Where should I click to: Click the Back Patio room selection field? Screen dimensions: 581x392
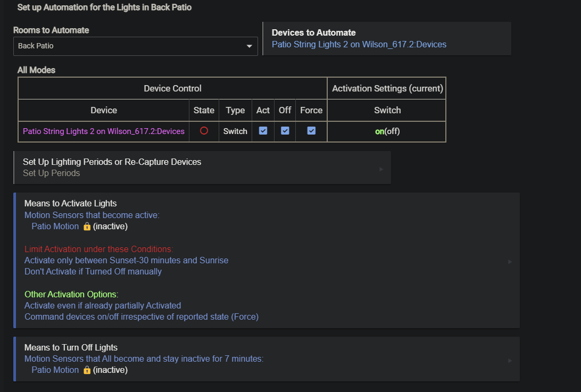(128, 46)
